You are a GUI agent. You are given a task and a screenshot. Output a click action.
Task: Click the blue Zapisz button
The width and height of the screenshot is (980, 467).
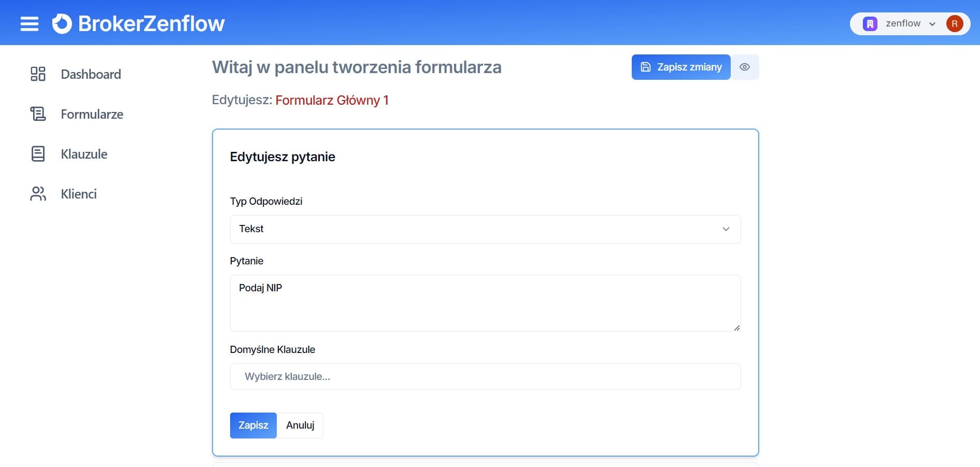click(x=253, y=426)
